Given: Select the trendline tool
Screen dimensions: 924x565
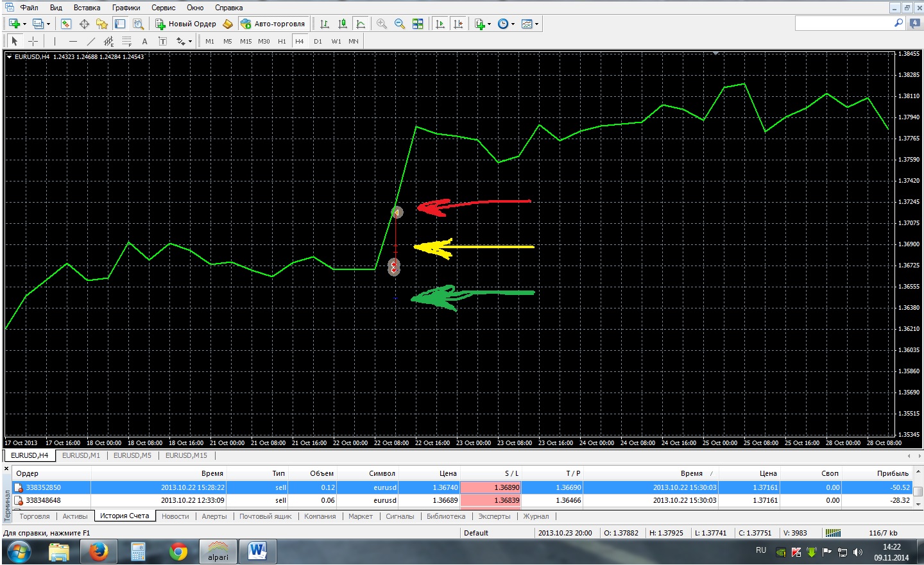Looking at the screenshot, I should 90,41.
